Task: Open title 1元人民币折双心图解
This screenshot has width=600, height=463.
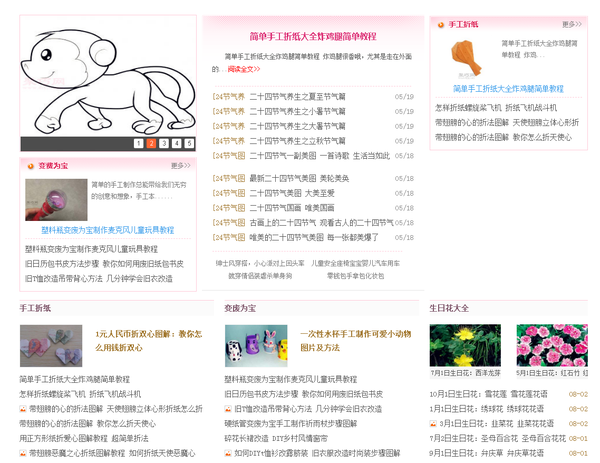Action: (x=148, y=341)
